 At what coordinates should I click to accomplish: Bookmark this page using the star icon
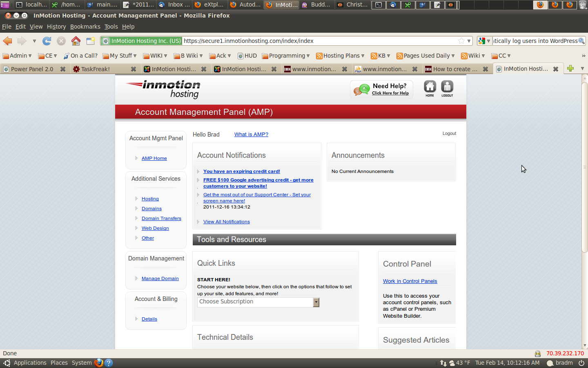click(461, 41)
